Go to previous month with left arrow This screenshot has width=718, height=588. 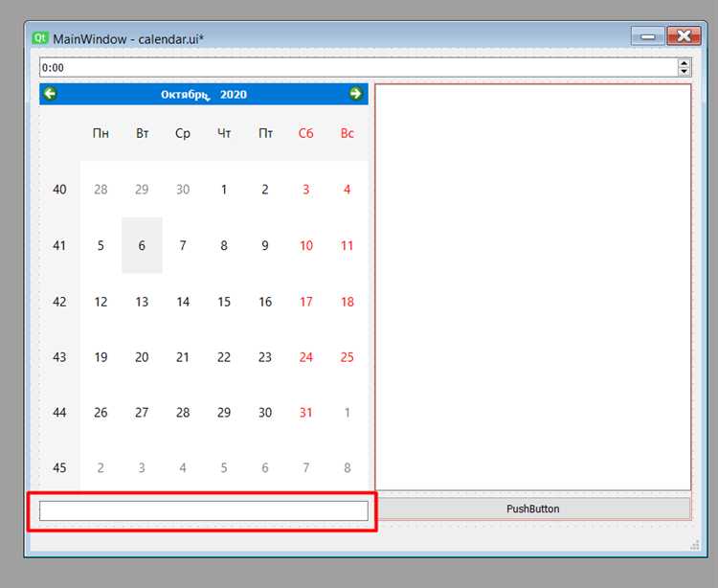[x=51, y=94]
